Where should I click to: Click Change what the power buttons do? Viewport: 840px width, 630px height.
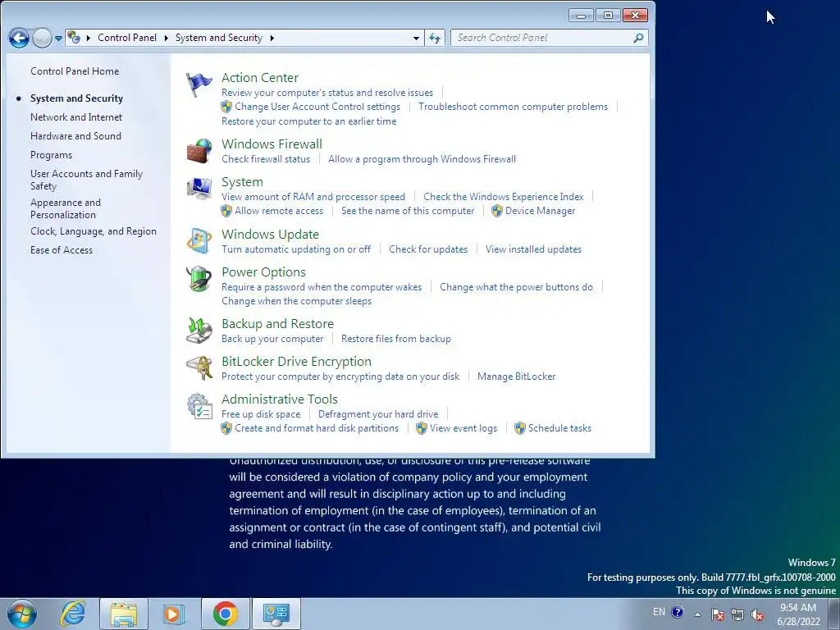coord(516,287)
